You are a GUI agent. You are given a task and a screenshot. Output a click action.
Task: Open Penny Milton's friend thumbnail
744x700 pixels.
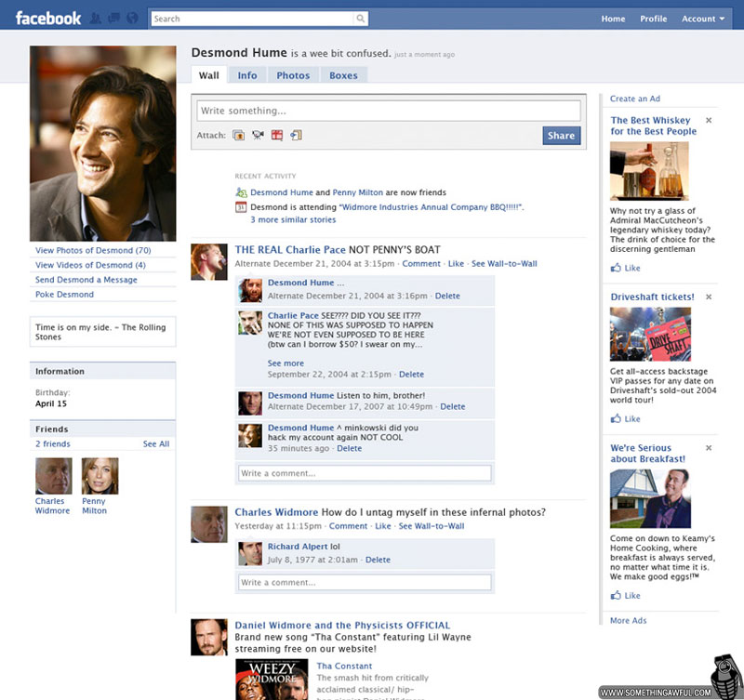pos(100,476)
